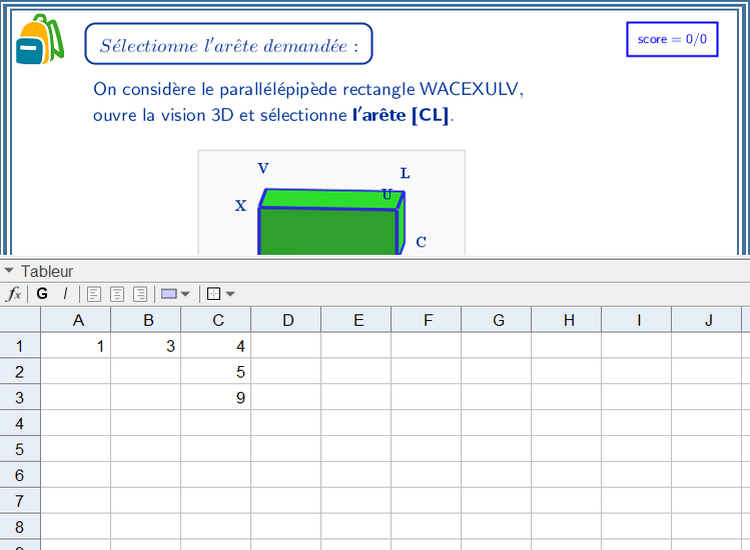Viewport: 750px width, 550px height.
Task: Click the 3D parallelepiped preview image
Action: point(331,202)
